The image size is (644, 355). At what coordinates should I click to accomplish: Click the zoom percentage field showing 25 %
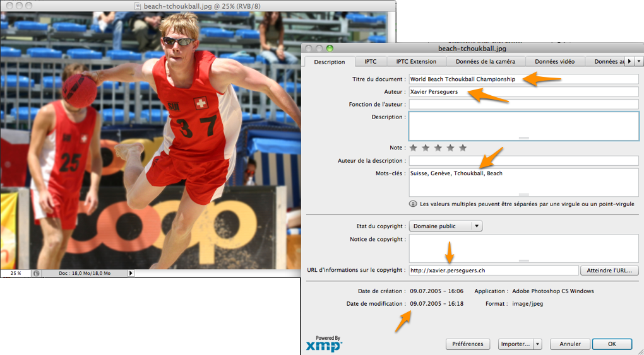tap(16, 273)
